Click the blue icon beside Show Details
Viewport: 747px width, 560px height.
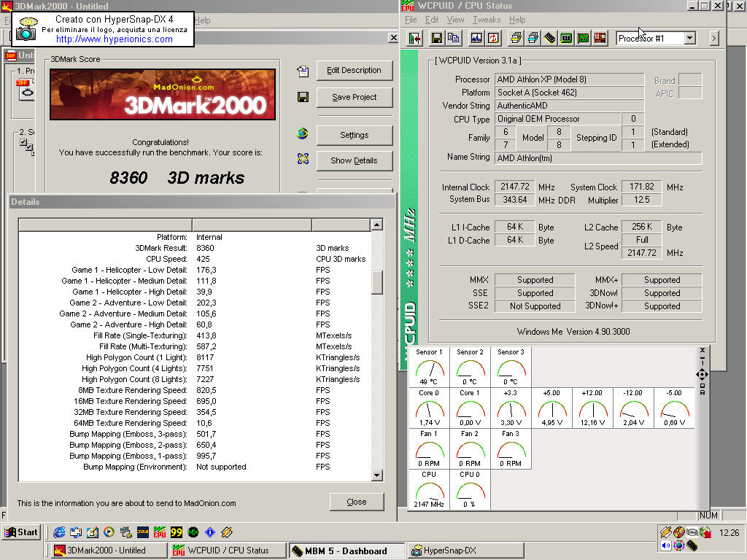(303, 158)
